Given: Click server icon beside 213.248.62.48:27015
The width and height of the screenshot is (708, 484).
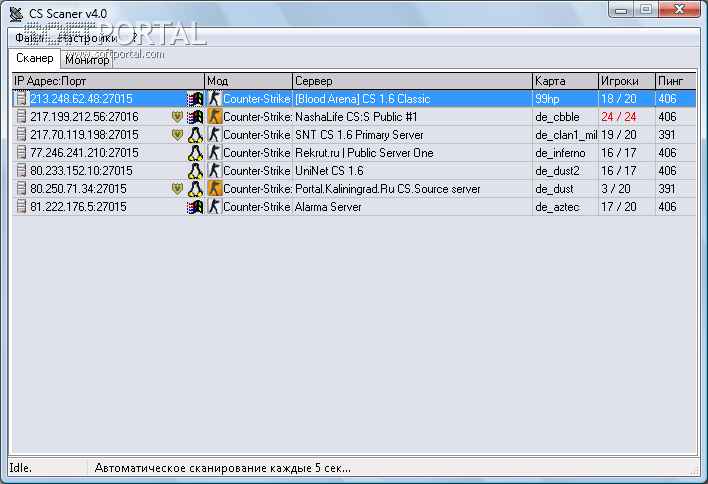Looking at the screenshot, I should tap(21, 99).
